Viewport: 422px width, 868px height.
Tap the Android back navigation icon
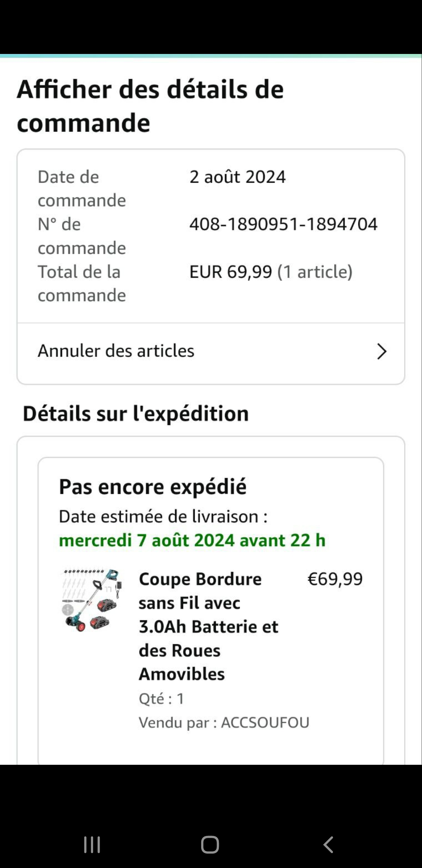pyautogui.click(x=328, y=845)
